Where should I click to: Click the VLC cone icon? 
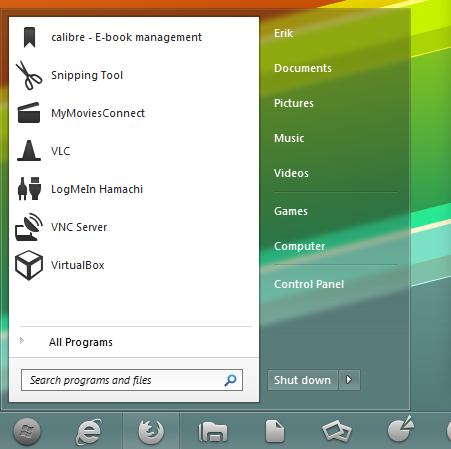pyautogui.click(x=29, y=151)
